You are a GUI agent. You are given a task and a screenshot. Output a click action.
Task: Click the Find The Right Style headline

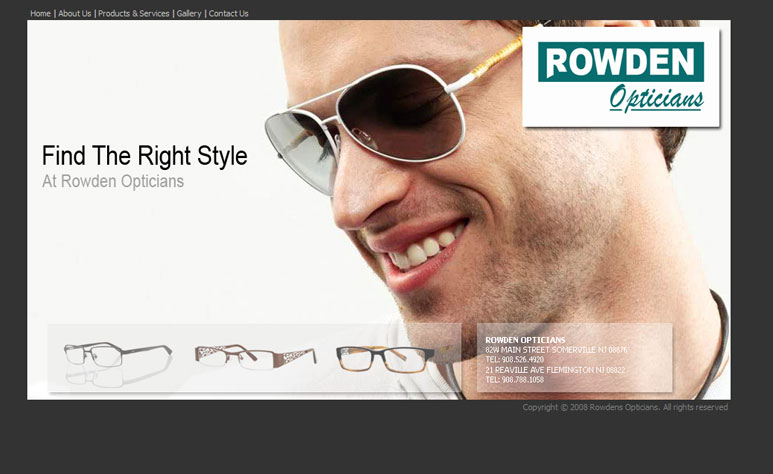pyautogui.click(x=144, y=157)
